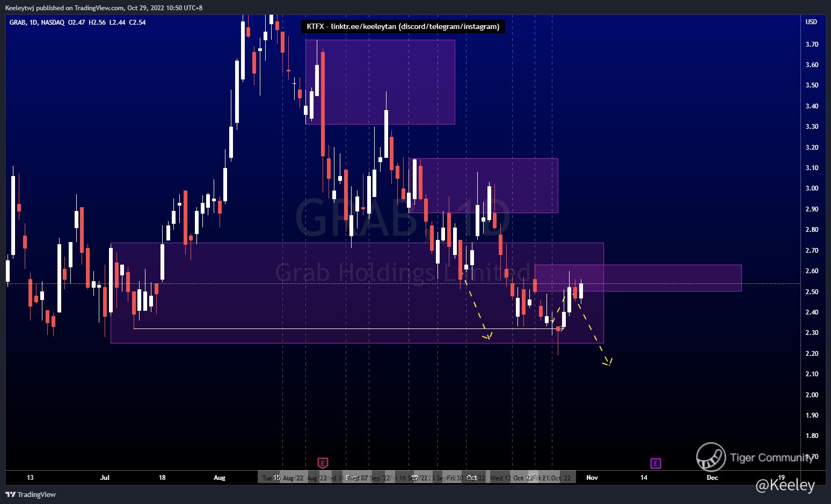Select the close value C2.54
The width and height of the screenshot is (831, 504).
tap(137, 23)
